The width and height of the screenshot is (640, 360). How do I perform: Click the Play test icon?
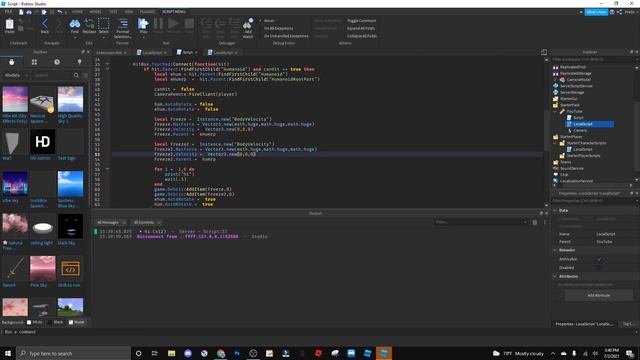coord(143,25)
